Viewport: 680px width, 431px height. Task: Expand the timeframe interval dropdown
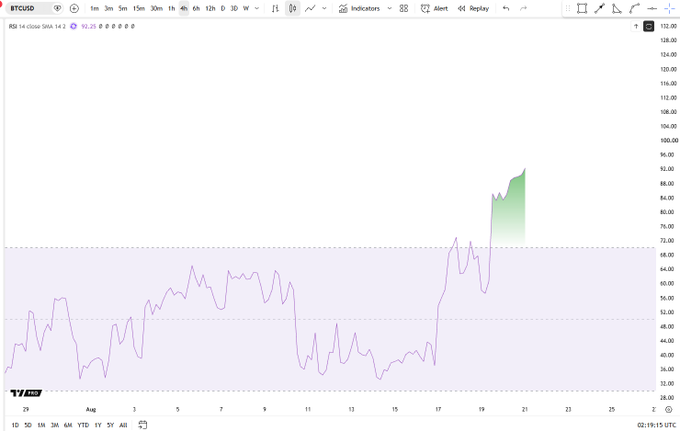tap(257, 8)
